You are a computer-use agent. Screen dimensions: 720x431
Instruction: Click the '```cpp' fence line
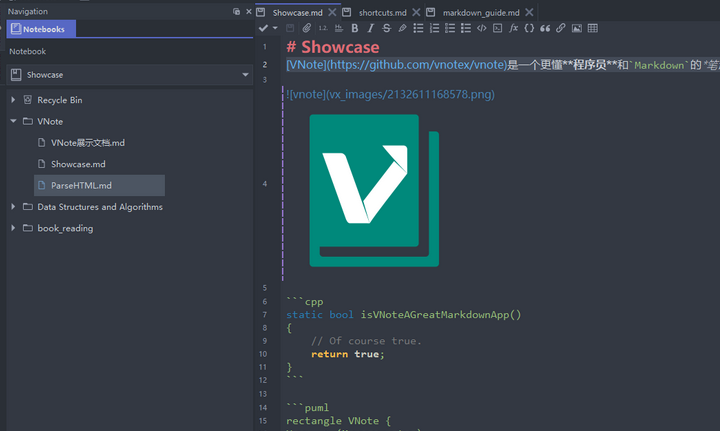[x=305, y=302]
